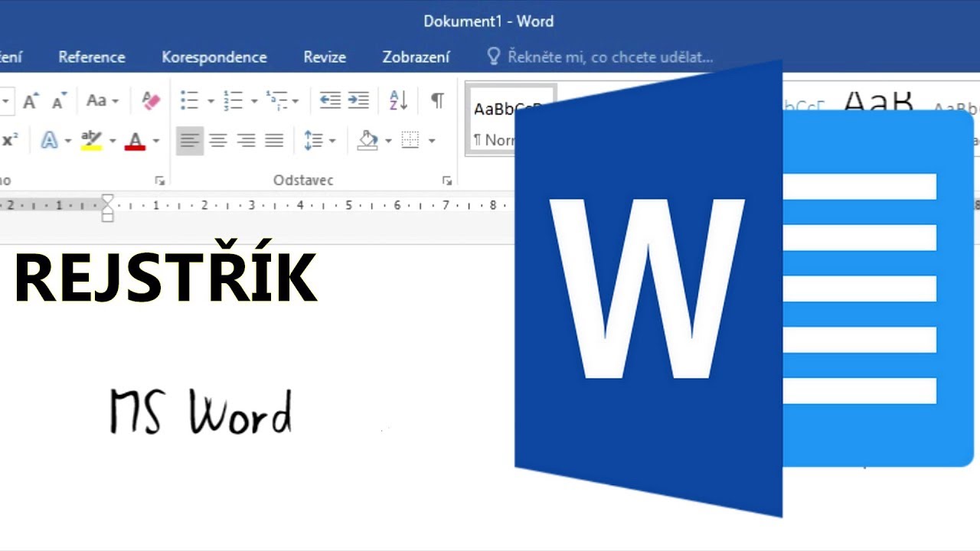This screenshot has height=551, width=980.
Task: Click the Odstavec group label
Action: point(303,181)
